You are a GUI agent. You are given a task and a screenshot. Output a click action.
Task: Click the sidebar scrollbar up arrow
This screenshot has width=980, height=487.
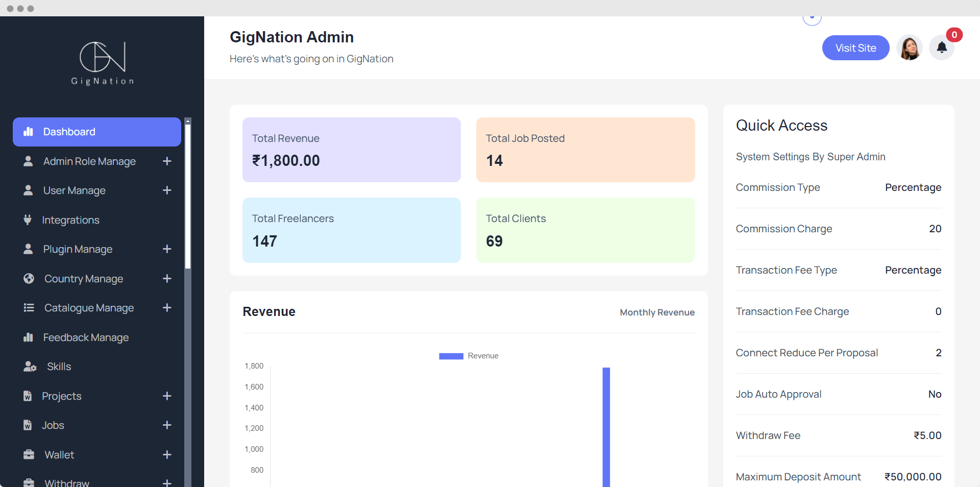[x=188, y=121]
